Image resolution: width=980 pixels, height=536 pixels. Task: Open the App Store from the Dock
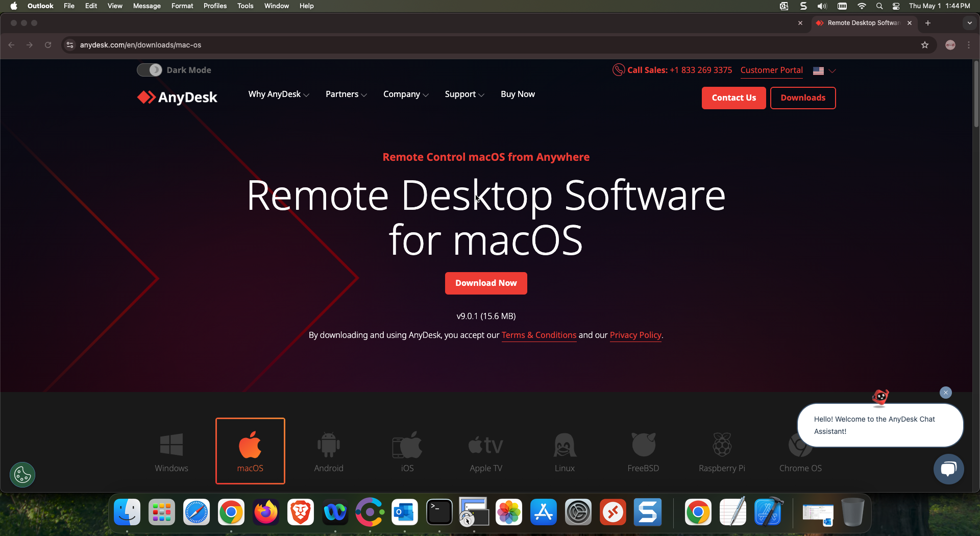click(544, 512)
